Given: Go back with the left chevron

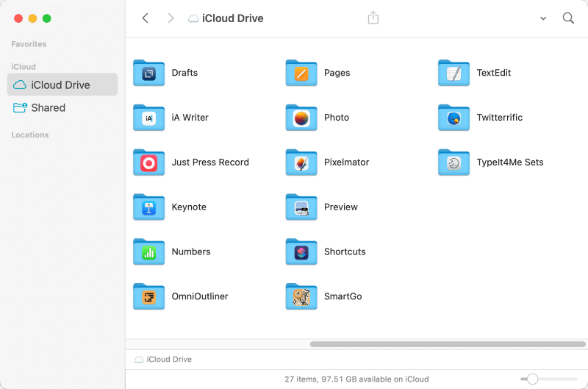Looking at the screenshot, I should tap(146, 18).
